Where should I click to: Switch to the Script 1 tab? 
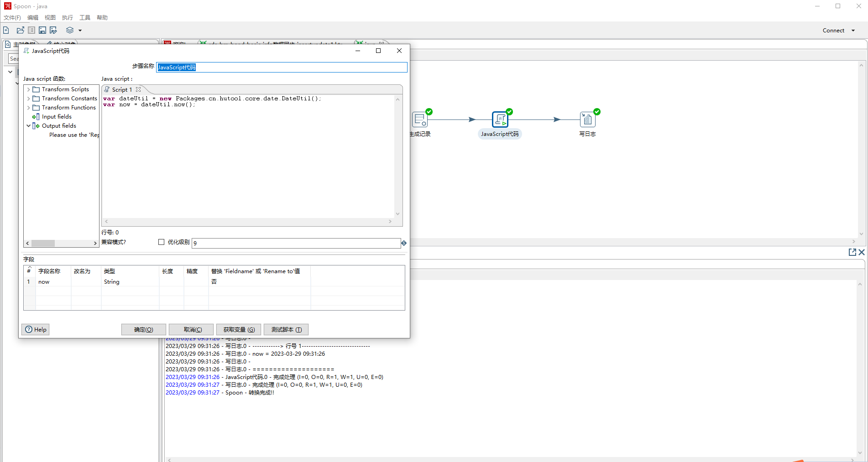click(122, 89)
